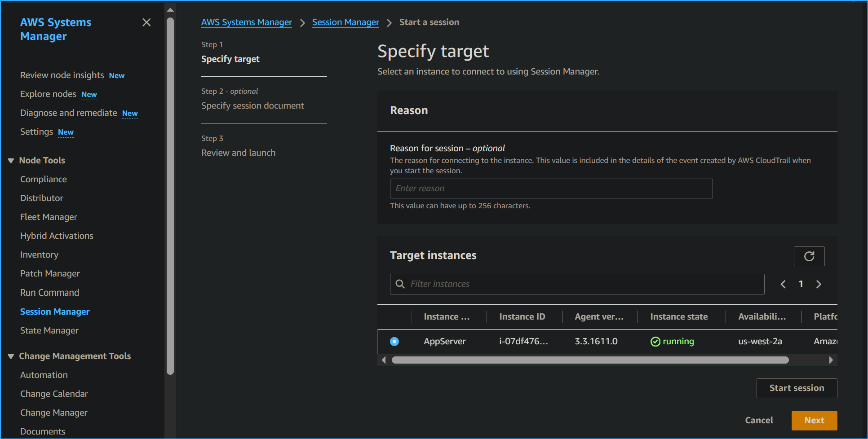Go to the next instances page chevron
Image resolution: width=868 pixels, height=439 pixels.
[819, 284]
